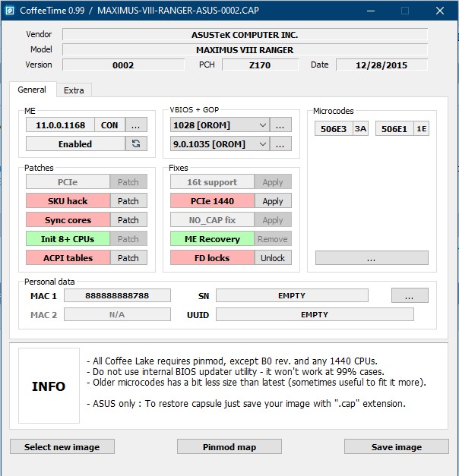The width and height of the screenshot is (459, 476).
Task: Select the 506E1 microcode entry
Action: [394, 129]
